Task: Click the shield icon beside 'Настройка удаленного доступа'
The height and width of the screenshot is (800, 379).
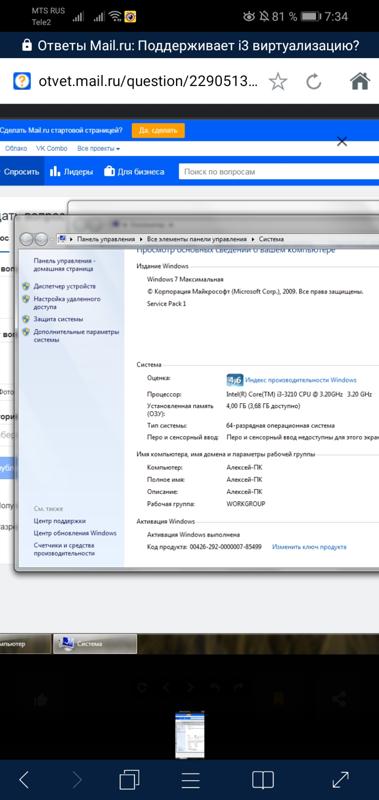Action: (27, 299)
